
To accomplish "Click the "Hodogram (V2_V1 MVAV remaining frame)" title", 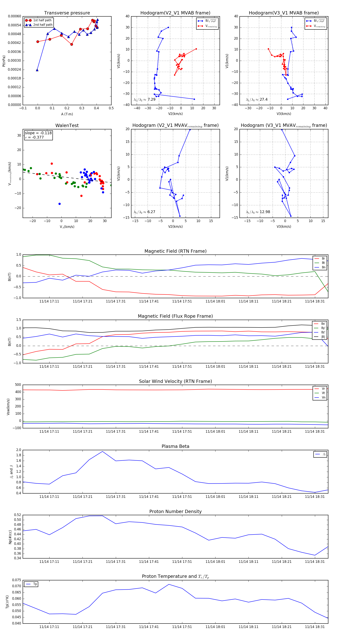I will [175, 125].
